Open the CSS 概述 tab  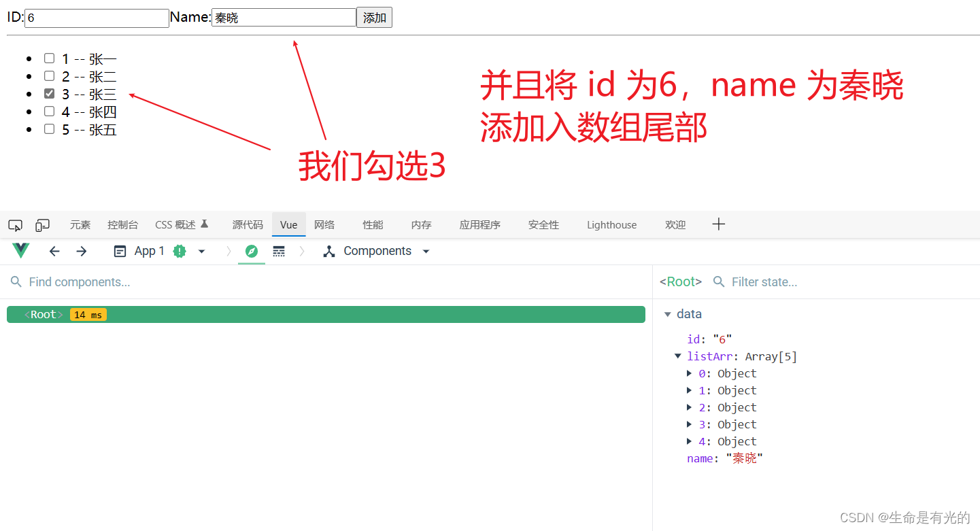tap(182, 225)
